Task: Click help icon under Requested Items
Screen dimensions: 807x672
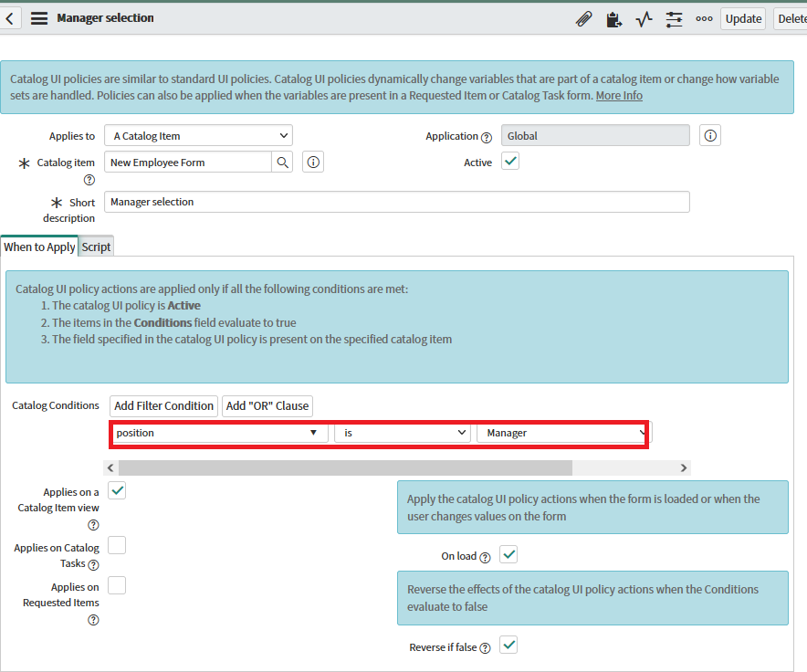Action: click(93, 620)
